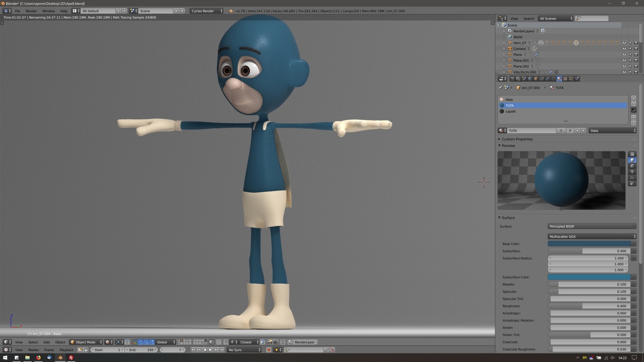
Task: Click the Base Color swatch
Action: pyautogui.click(x=589, y=244)
